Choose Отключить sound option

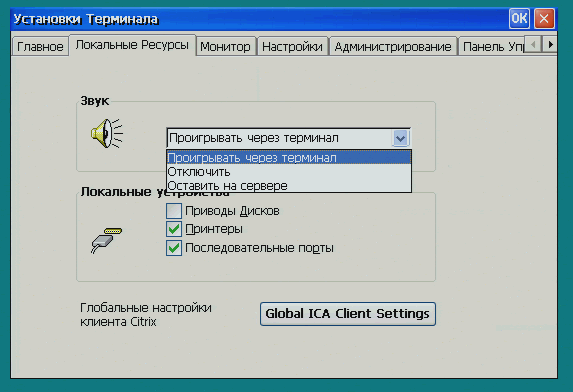[289, 172]
